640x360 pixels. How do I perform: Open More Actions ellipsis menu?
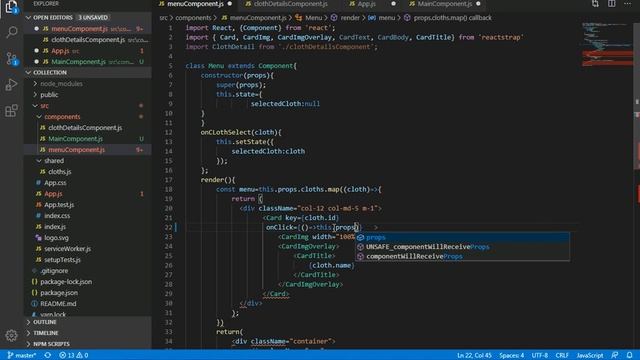pos(627,4)
